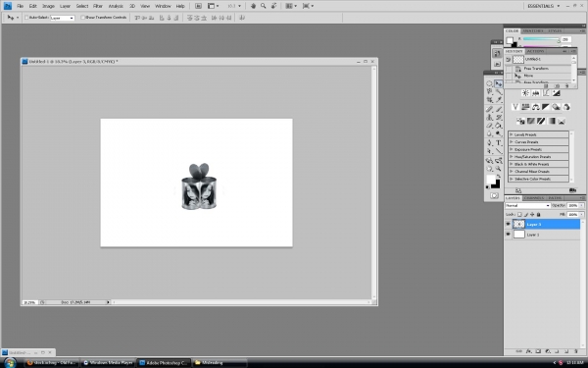This screenshot has height=368, width=588.
Task: Hide Layer 3 using its eye icon
Action: pos(508,224)
